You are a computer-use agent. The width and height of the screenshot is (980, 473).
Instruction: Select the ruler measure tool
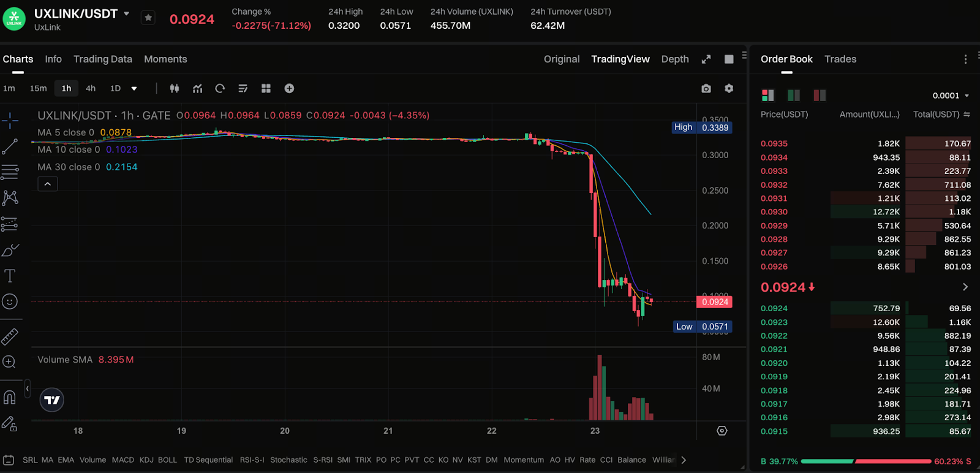click(10, 336)
